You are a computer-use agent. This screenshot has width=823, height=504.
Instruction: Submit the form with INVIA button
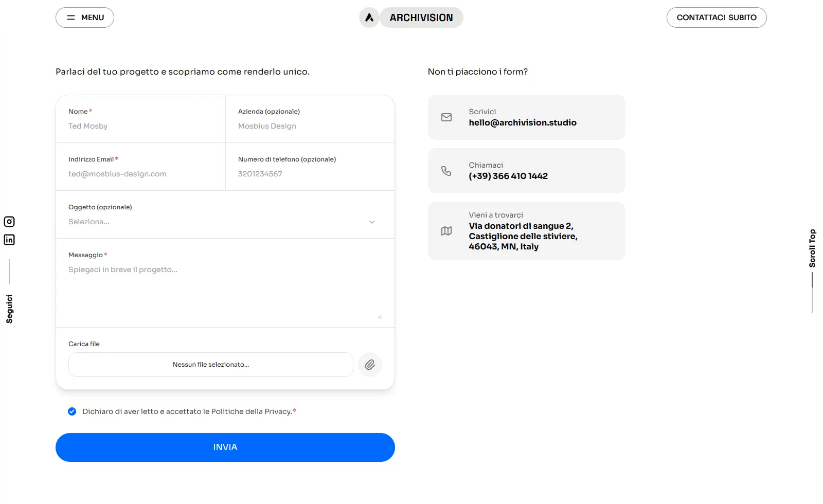point(225,447)
